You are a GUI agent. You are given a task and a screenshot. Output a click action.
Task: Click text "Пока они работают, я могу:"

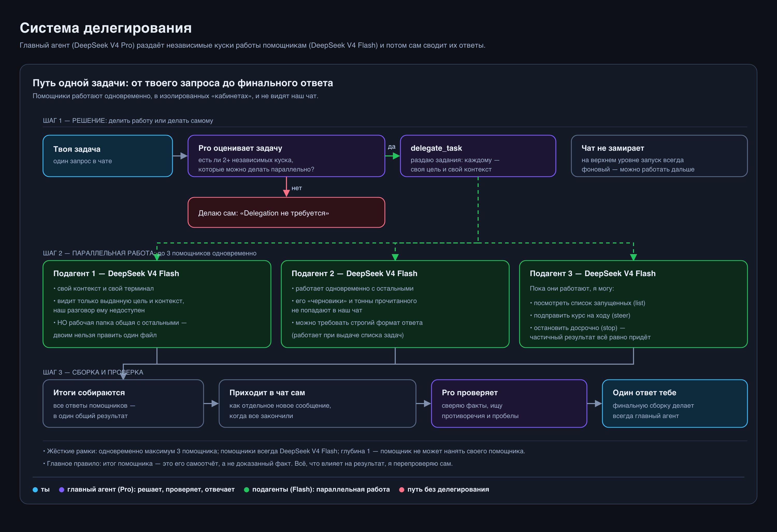(x=572, y=288)
